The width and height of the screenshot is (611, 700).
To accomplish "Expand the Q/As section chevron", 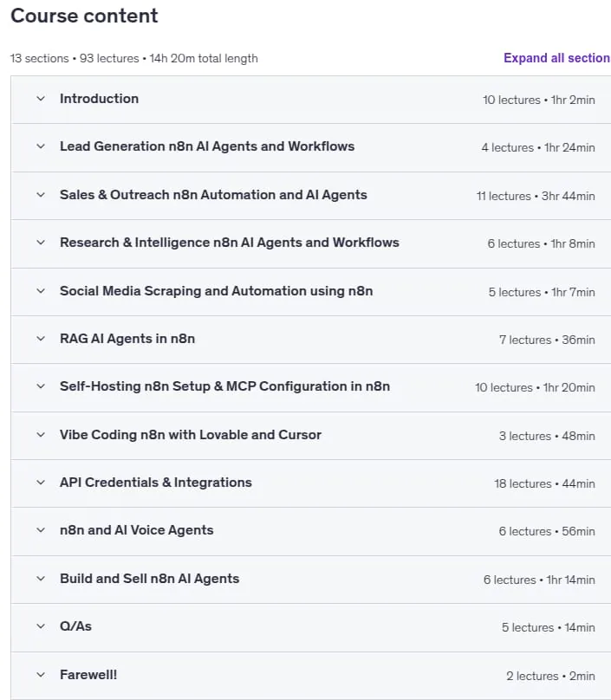I will pyautogui.click(x=41, y=626).
